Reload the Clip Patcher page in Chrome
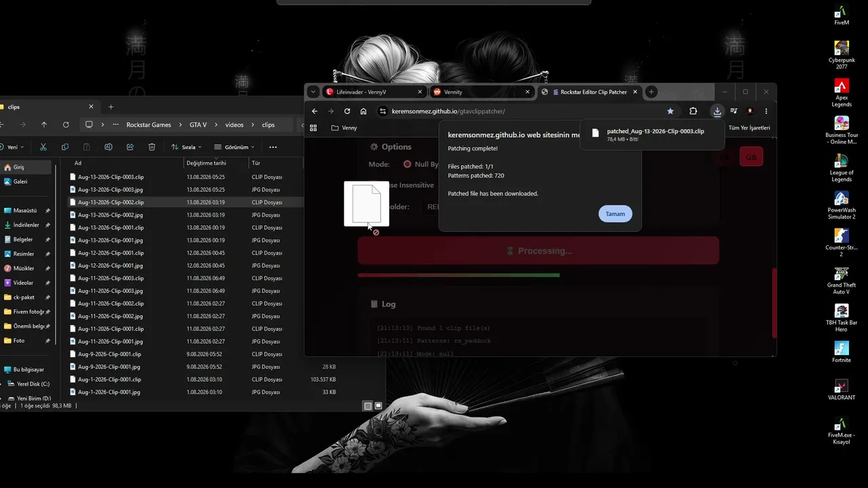The width and height of the screenshot is (868, 488). [x=347, y=111]
